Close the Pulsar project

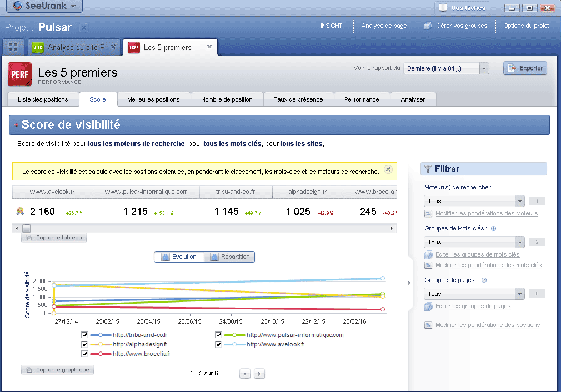(84, 28)
